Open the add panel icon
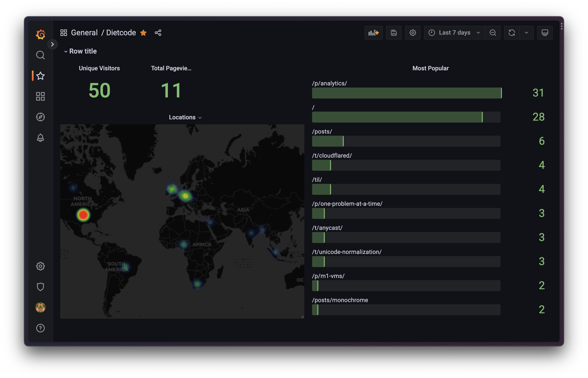This screenshot has height=378, width=588. [373, 32]
